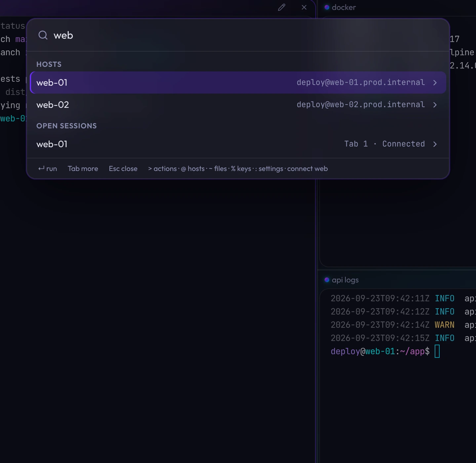This screenshot has width=476, height=463.
Task: Click the deploy@web-01:~/app$ prompt
Action: (380, 351)
